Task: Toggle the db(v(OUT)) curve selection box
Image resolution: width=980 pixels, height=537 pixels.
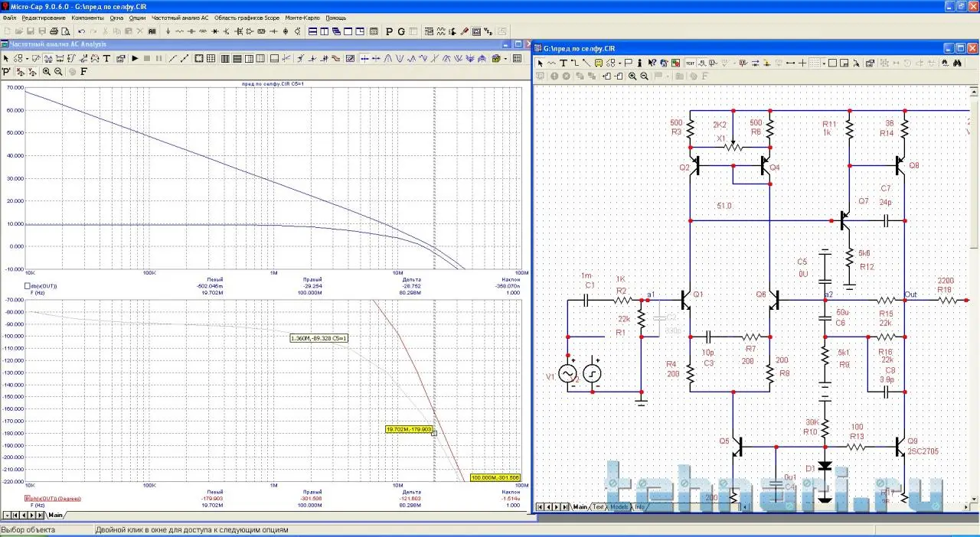Action: pos(28,285)
